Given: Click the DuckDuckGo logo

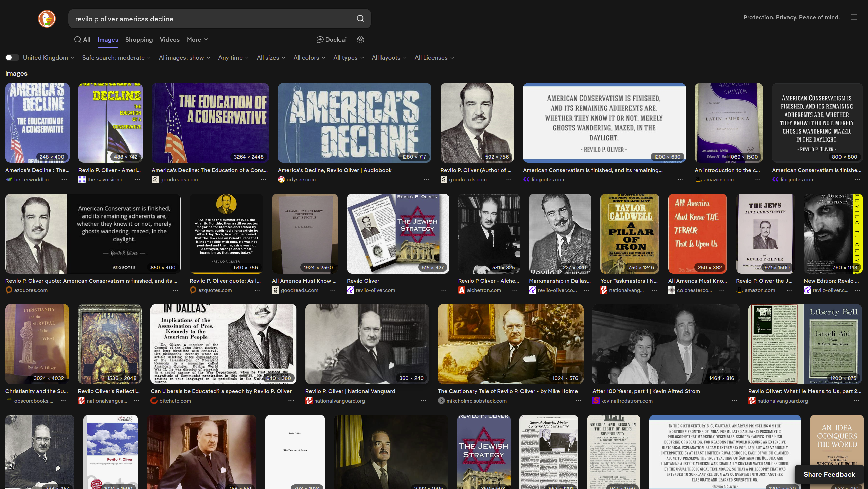Looking at the screenshot, I should pyautogui.click(x=47, y=19).
